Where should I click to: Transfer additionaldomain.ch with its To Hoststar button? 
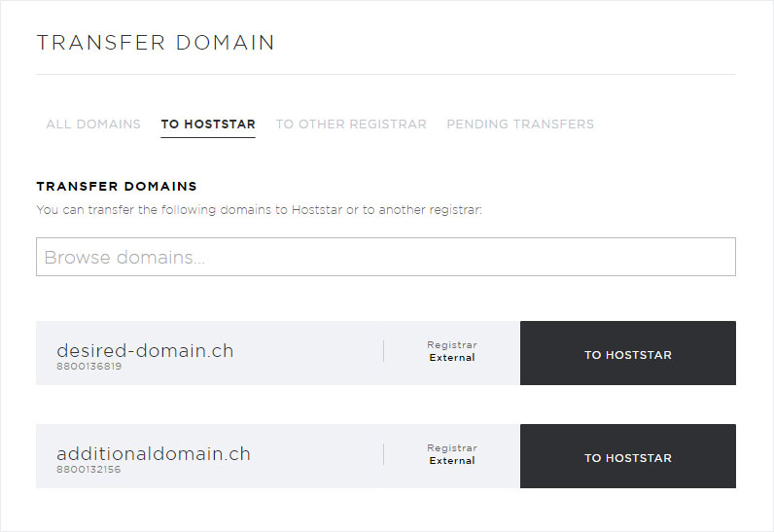628,456
